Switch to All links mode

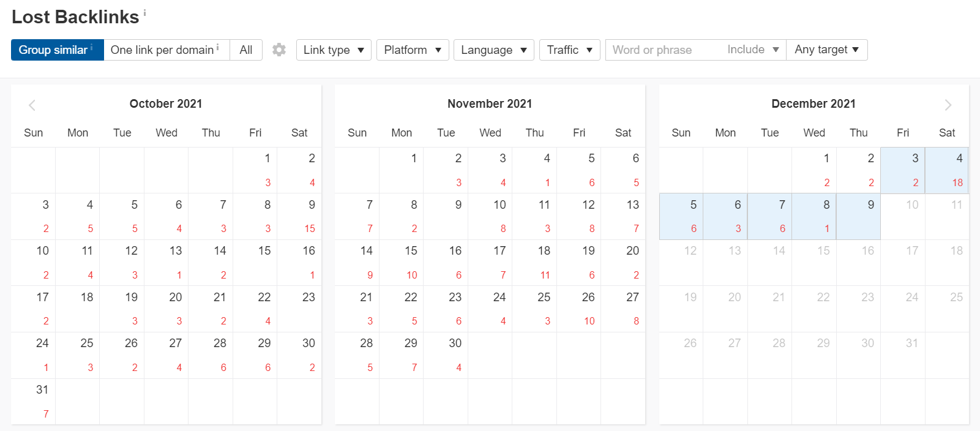(x=246, y=50)
